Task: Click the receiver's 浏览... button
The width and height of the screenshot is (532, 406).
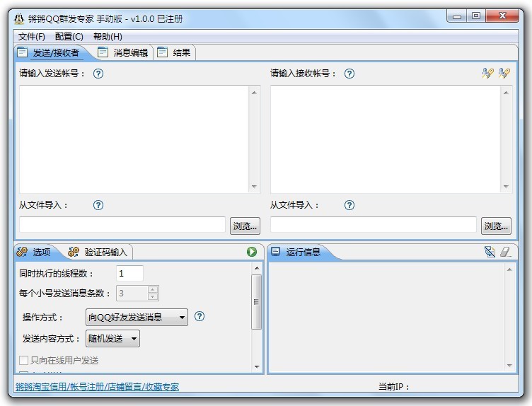Action: (496, 226)
